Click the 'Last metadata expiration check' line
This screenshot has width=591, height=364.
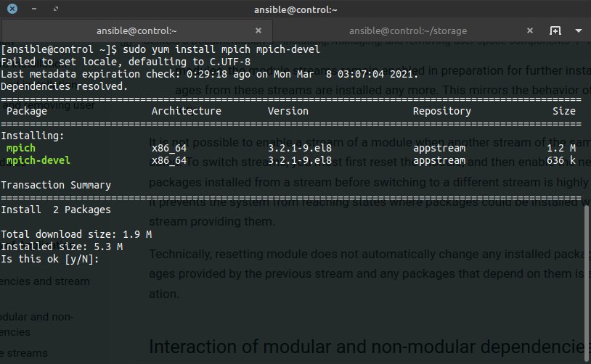click(210, 74)
